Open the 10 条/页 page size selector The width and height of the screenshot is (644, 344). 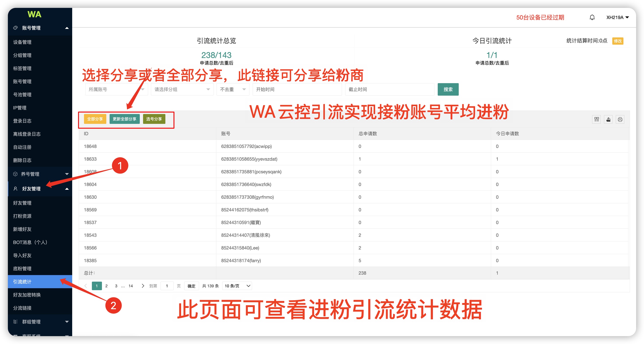tap(237, 286)
